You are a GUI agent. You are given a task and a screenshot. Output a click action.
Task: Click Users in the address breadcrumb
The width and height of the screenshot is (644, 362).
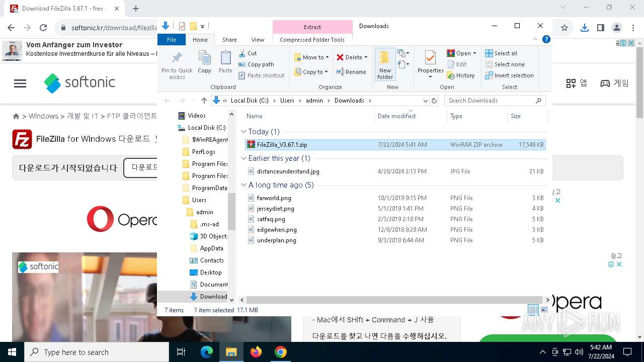coord(287,101)
